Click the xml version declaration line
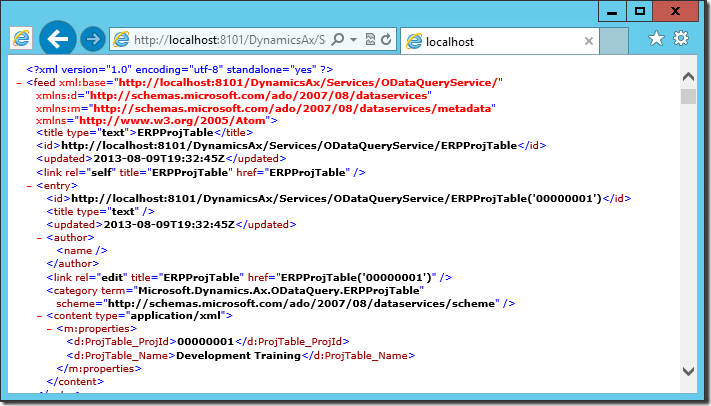This screenshot has height=406, width=711. [180, 69]
